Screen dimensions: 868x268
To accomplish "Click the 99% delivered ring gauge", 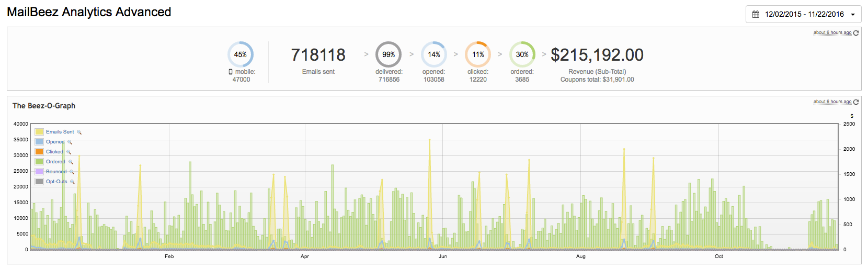I will [389, 54].
